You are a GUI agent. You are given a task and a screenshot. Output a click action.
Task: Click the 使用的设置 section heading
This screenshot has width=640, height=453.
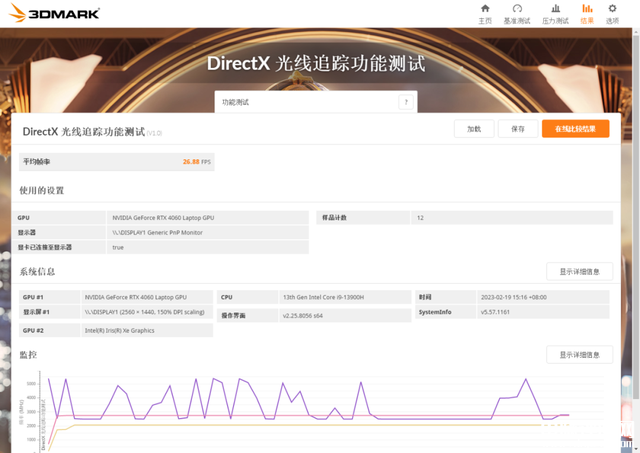pyautogui.click(x=42, y=191)
